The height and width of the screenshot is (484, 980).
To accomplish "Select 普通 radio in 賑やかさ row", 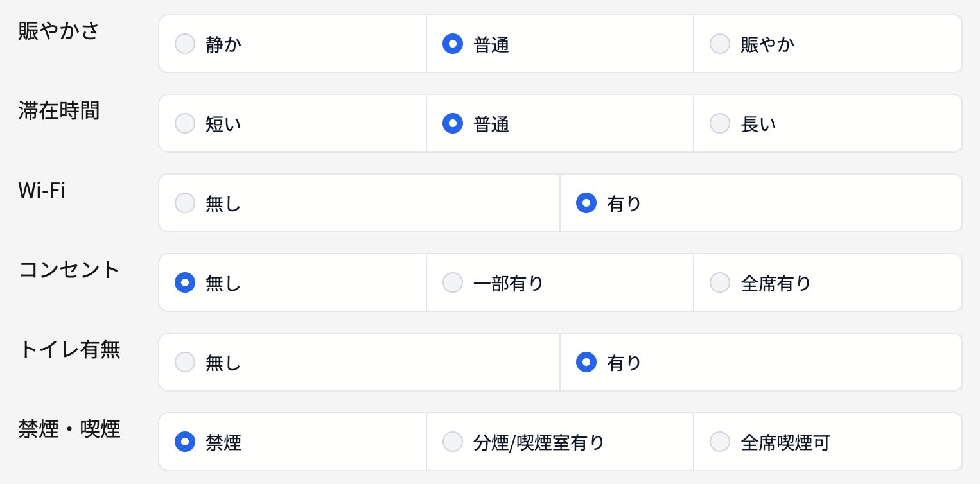I will [453, 44].
